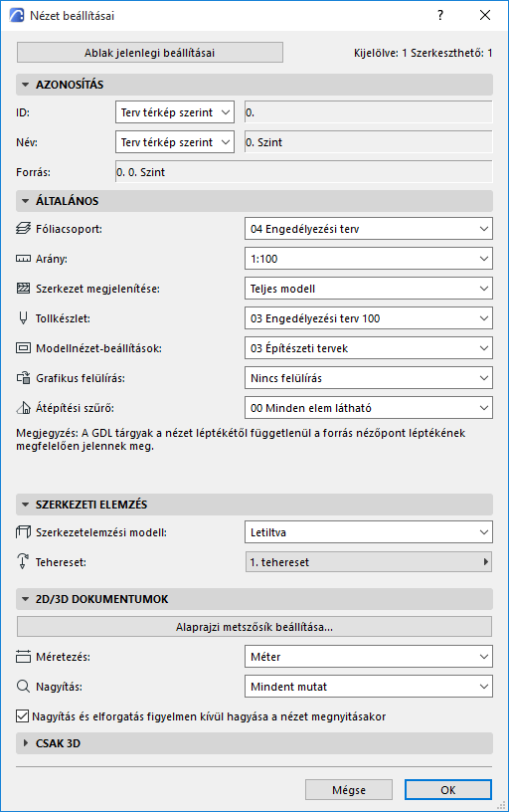Open the Név Terv térkép szerint dropdown
The width and height of the screenshot is (509, 812).
point(175,142)
